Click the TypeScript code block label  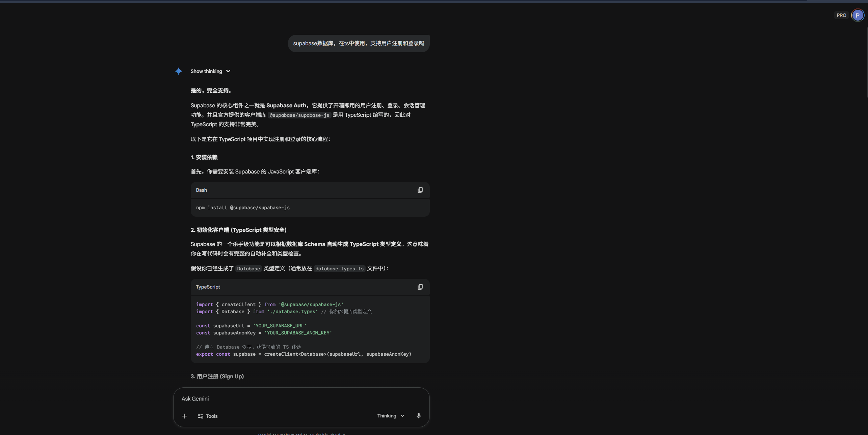tap(208, 287)
